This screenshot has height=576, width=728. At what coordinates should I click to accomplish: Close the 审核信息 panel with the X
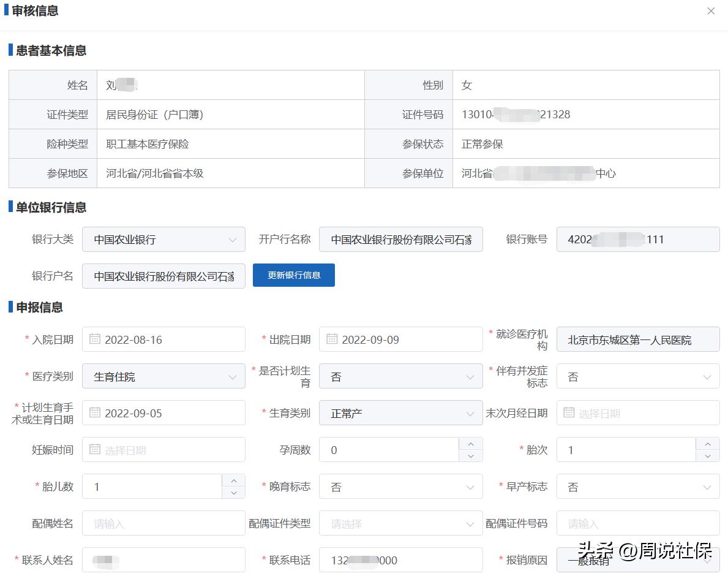pos(711,11)
